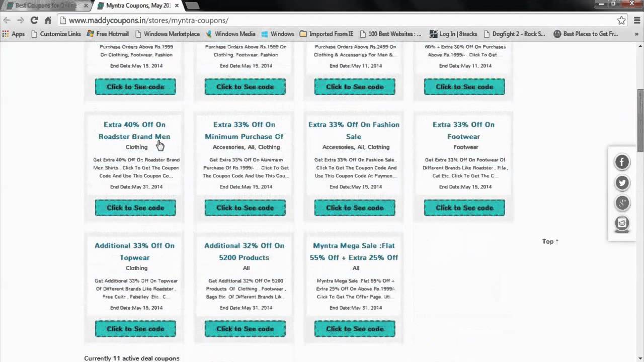Viewport: 644px width, 362px height.
Task: Open the 100 Best Websites bookmark
Action: (x=390, y=34)
